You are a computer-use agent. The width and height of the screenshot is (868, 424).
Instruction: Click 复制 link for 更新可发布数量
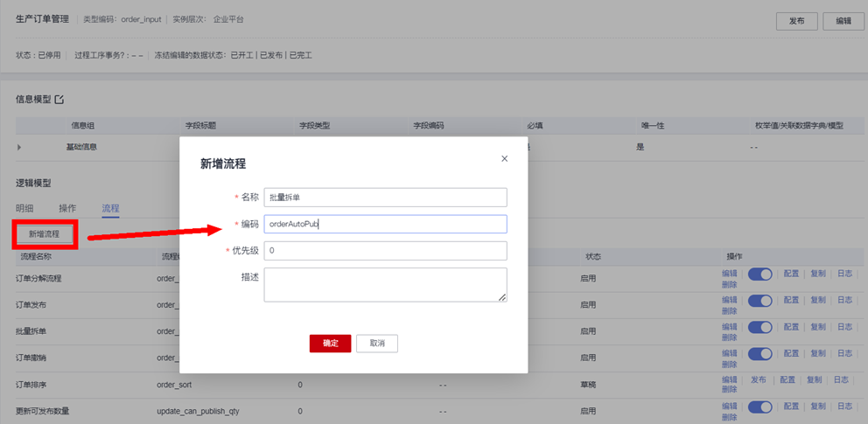pyautogui.click(x=818, y=406)
